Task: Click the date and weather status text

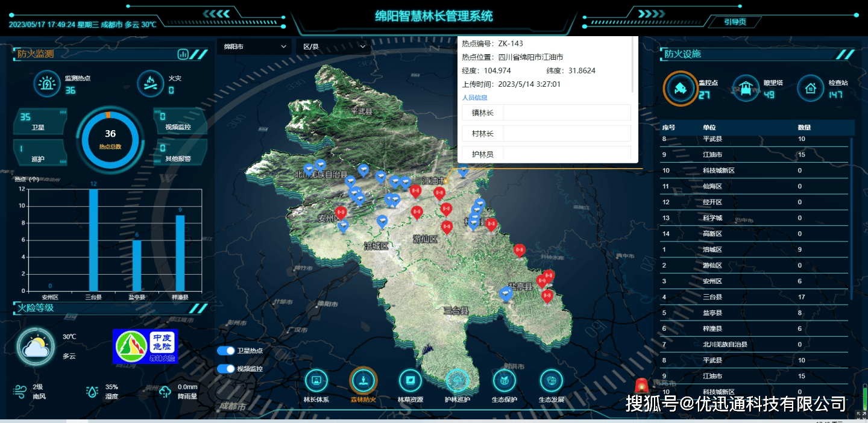Action: pos(83,25)
